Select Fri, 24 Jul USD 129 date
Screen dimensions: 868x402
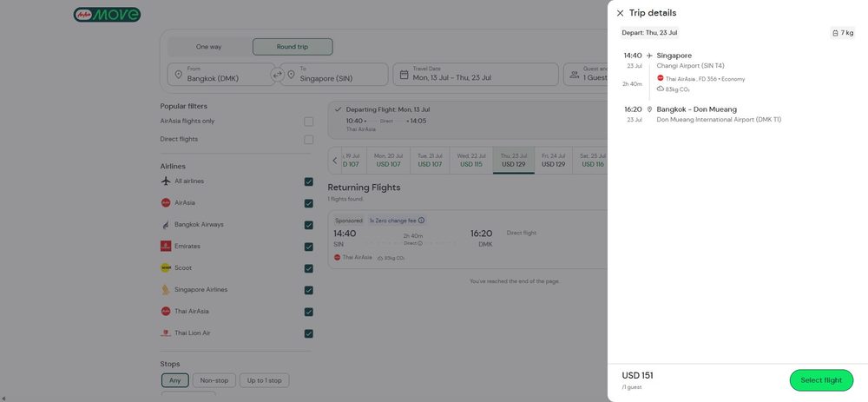pos(554,161)
